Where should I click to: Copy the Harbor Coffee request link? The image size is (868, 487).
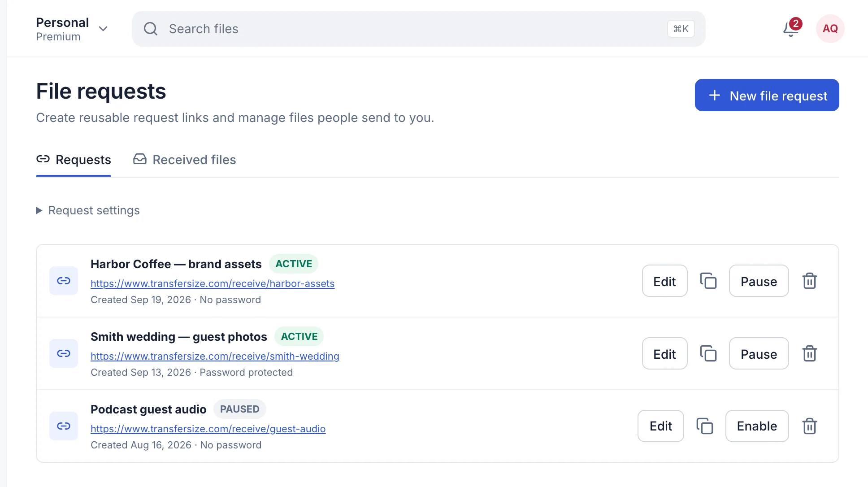pos(708,281)
